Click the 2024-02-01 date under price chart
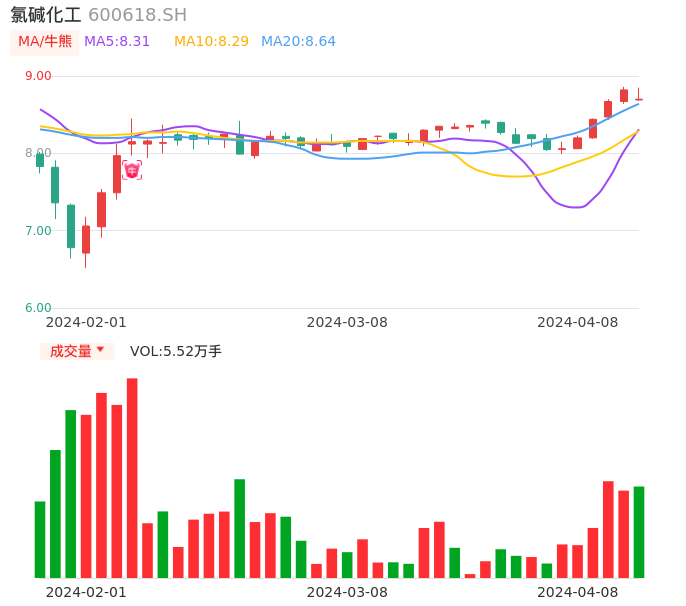The height and width of the screenshot is (606, 686). (86, 322)
